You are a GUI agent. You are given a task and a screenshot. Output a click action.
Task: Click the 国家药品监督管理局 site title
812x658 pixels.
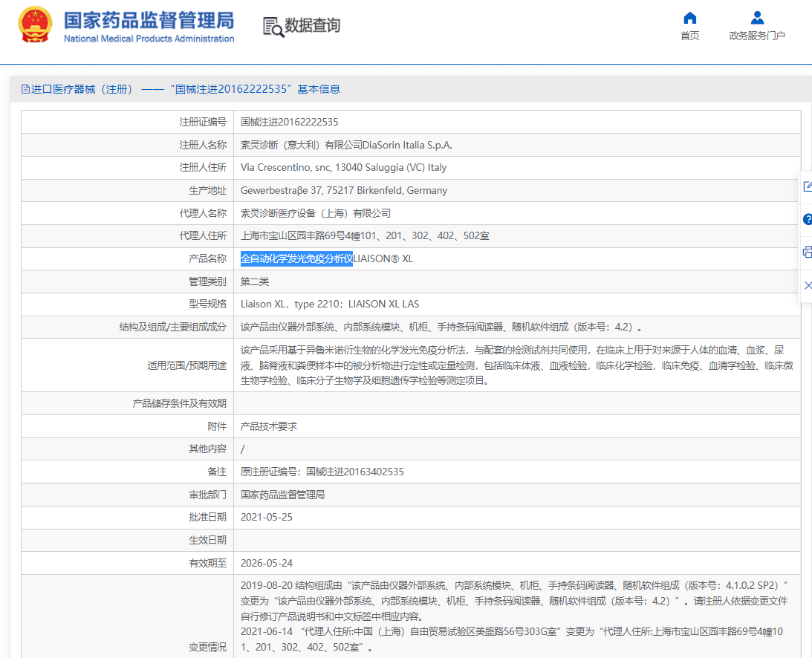149,21
